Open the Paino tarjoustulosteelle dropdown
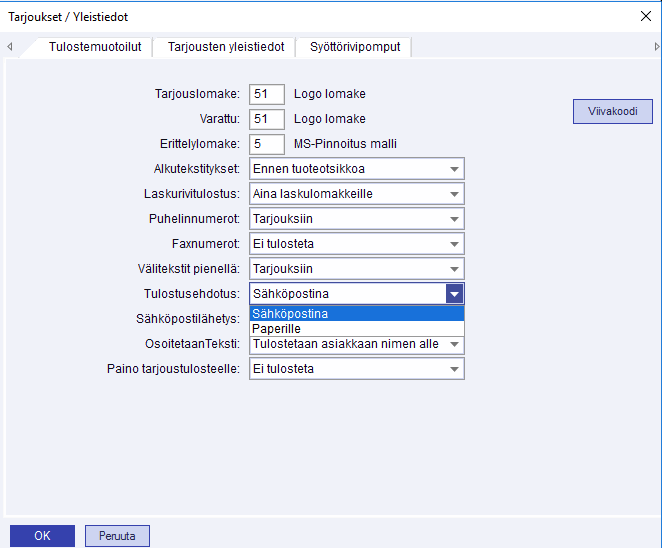Image resolution: width=662 pixels, height=548 pixels. click(x=454, y=369)
